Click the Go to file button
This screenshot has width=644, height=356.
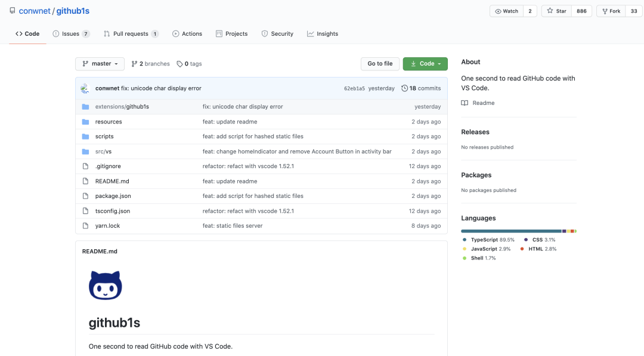(x=380, y=63)
